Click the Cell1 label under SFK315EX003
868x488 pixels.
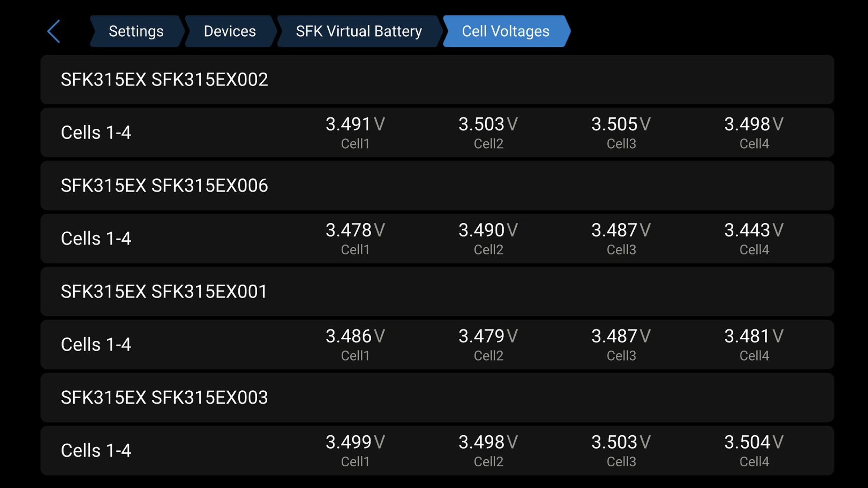[x=356, y=461]
